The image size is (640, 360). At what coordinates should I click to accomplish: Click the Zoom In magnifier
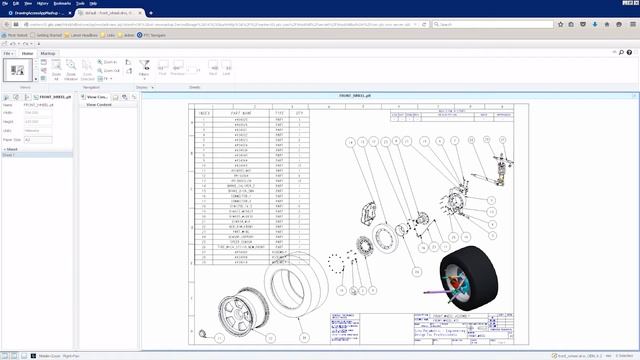pyautogui.click(x=100, y=62)
